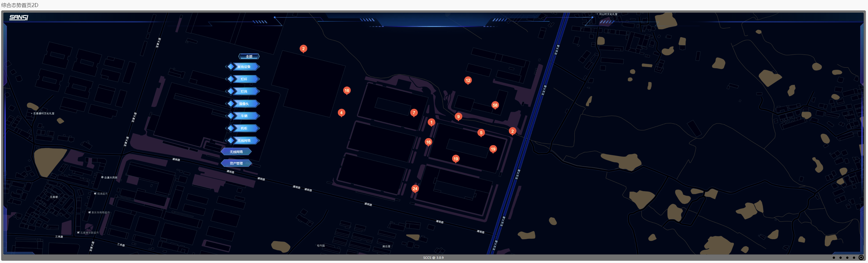Open cluster marker 12 on the map

[x=468, y=81]
